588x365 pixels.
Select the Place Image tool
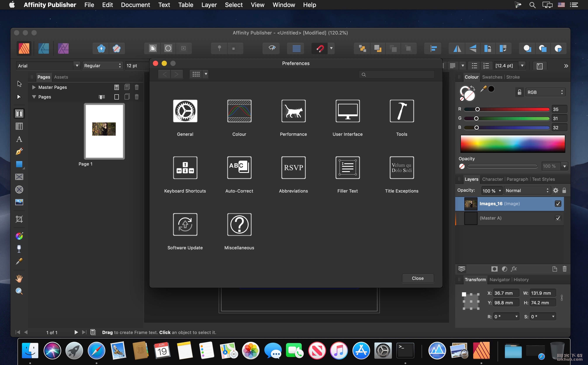pos(19,202)
